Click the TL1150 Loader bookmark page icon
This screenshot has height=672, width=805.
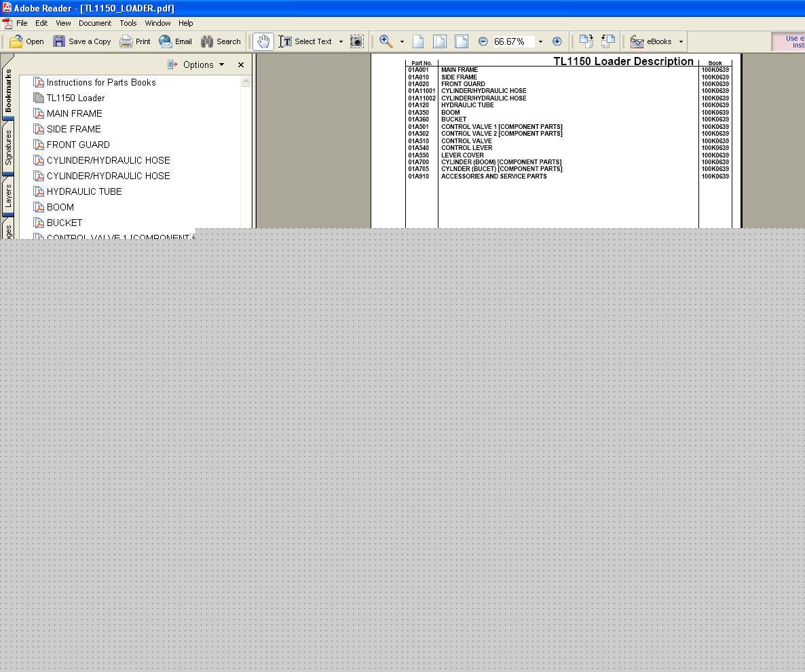click(x=39, y=98)
